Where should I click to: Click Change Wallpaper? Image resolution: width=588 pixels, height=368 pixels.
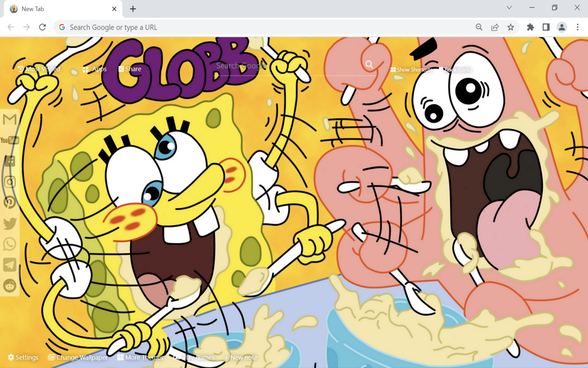[78, 357]
